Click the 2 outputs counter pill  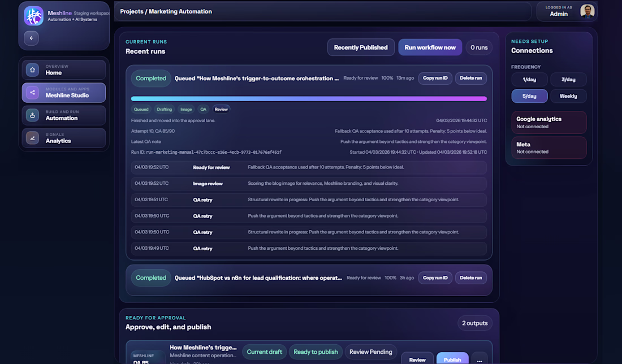[474, 323]
